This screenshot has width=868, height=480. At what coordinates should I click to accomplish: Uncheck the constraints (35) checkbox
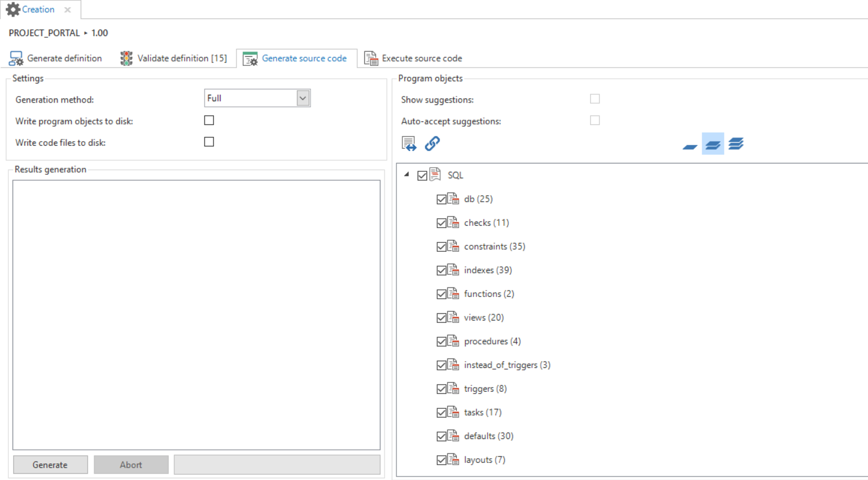[441, 247]
